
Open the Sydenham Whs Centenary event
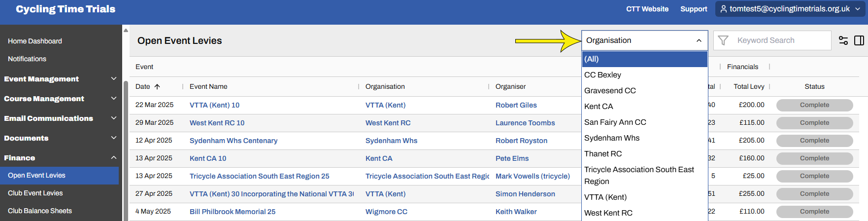click(234, 141)
